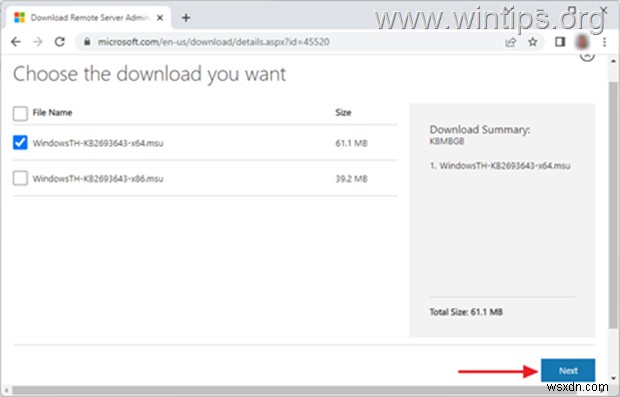Click the Choose the download you want heading
Viewport: 620px width, 397px height.
pos(149,74)
